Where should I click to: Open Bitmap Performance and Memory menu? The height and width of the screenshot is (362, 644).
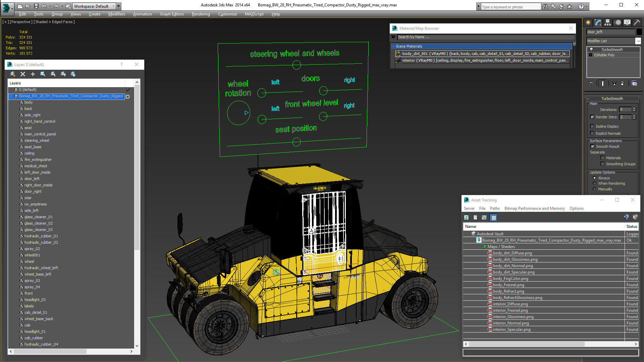[x=535, y=208]
